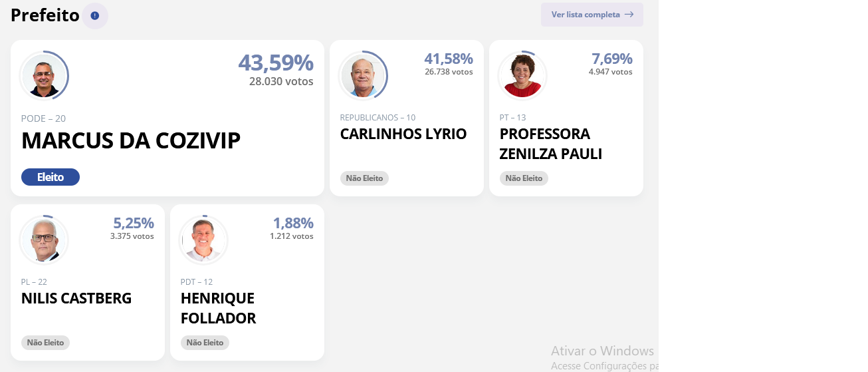The image size is (868, 372).
Task: Open Henrique Follador's candidate photo
Action: [x=203, y=240]
